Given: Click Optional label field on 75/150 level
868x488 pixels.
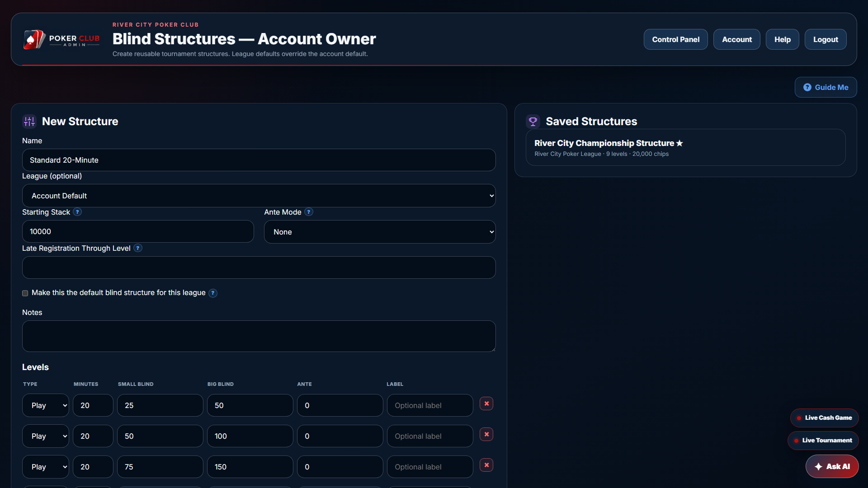Looking at the screenshot, I should pyautogui.click(x=430, y=467).
